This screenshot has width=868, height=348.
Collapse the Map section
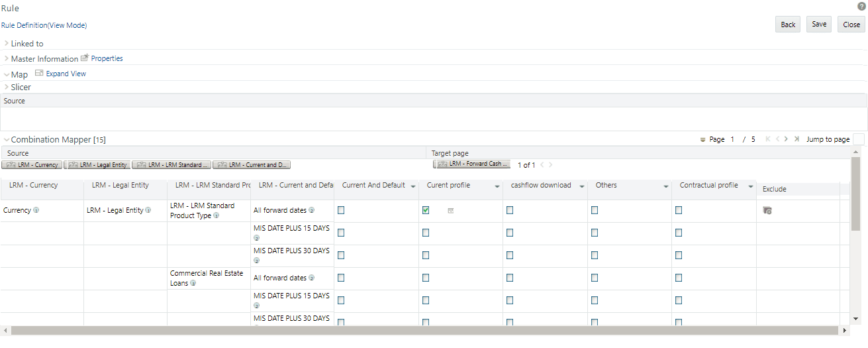tap(7, 74)
